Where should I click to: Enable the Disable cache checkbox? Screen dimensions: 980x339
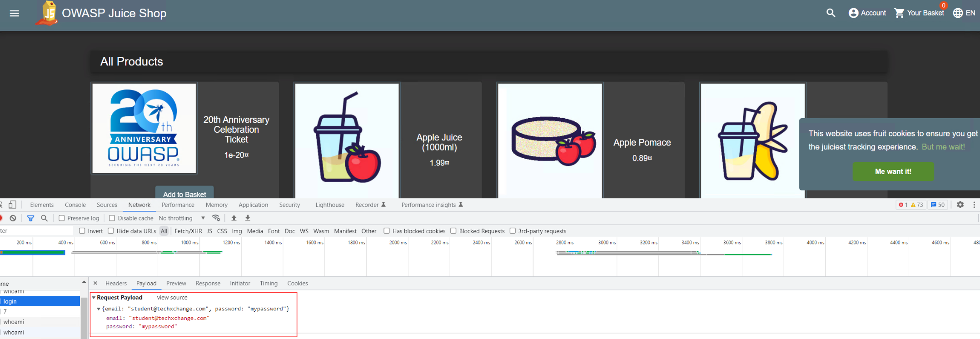click(x=112, y=218)
